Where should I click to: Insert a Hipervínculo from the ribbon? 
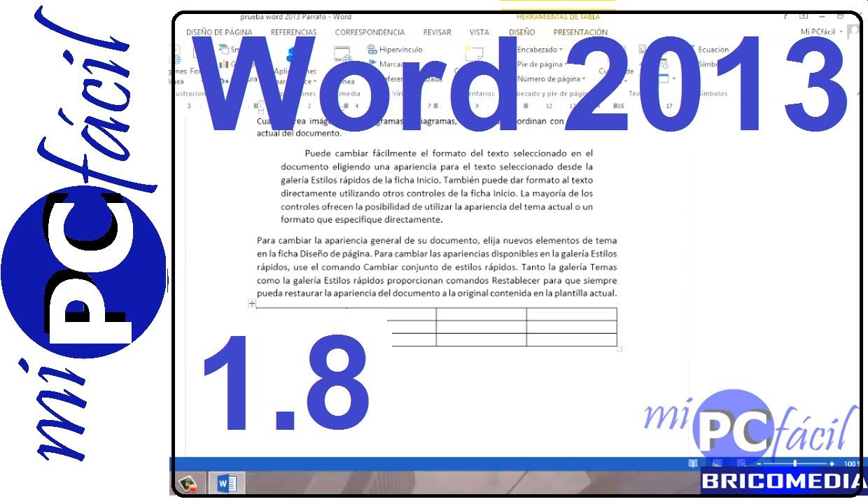(395, 50)
